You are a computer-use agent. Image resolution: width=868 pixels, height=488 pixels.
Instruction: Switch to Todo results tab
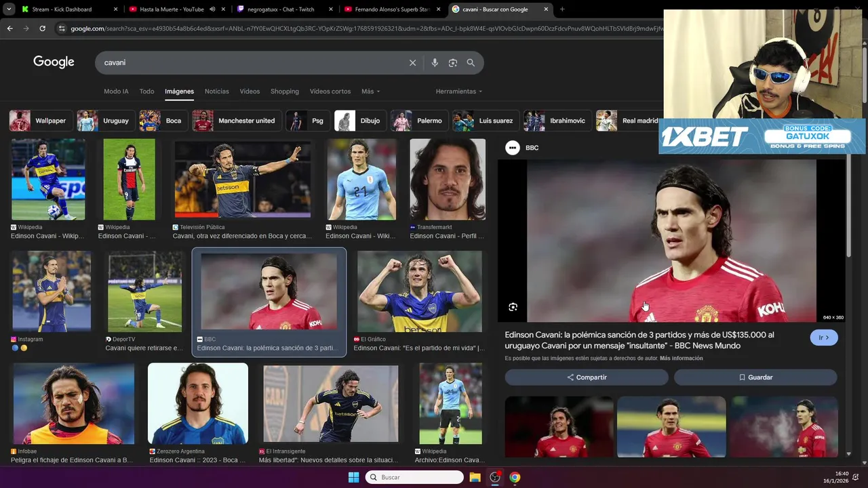[146, 91]
